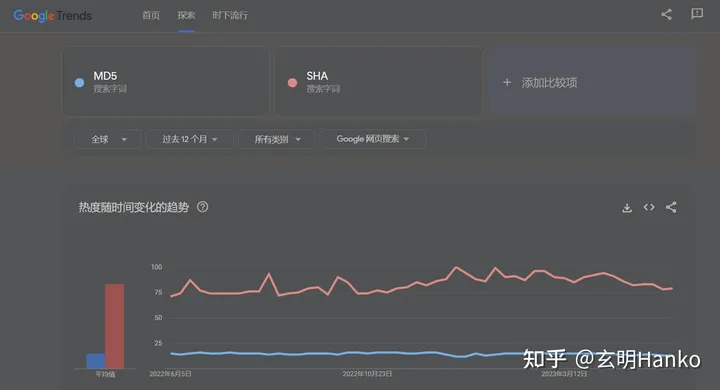
Task: Click the 平均值 label under bars
Action: click(x=105, y=374)
